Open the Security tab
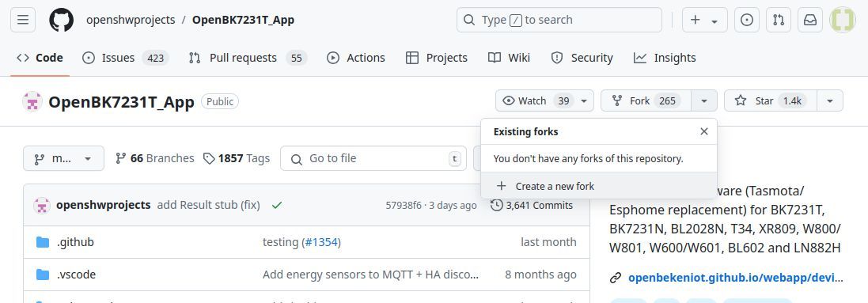Viewport: 868px width, 303px height. [582, 58]
